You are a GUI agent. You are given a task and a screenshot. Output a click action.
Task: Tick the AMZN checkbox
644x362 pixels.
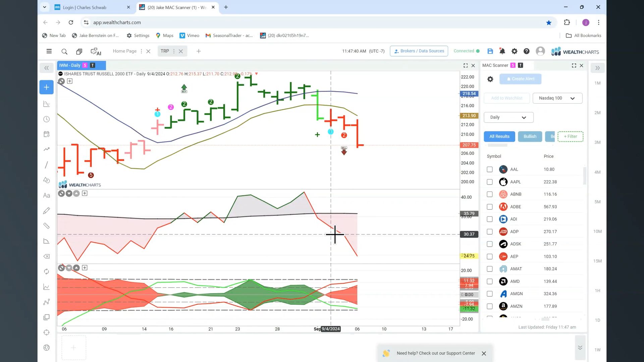tap(490, 306)
